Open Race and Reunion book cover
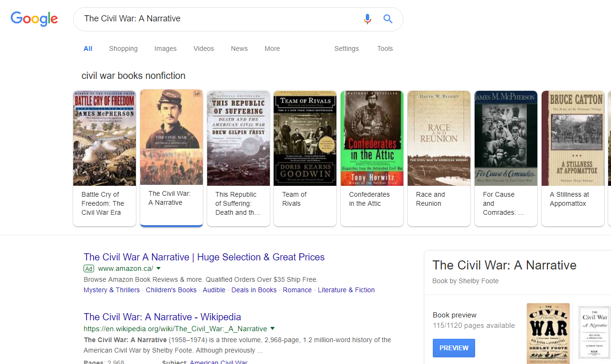 (x=439, y=138)
